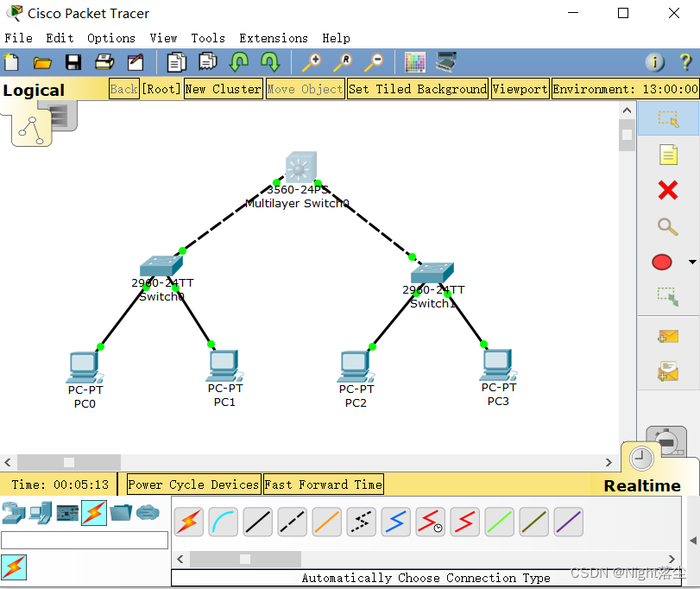Open the Edit menu

60,38
